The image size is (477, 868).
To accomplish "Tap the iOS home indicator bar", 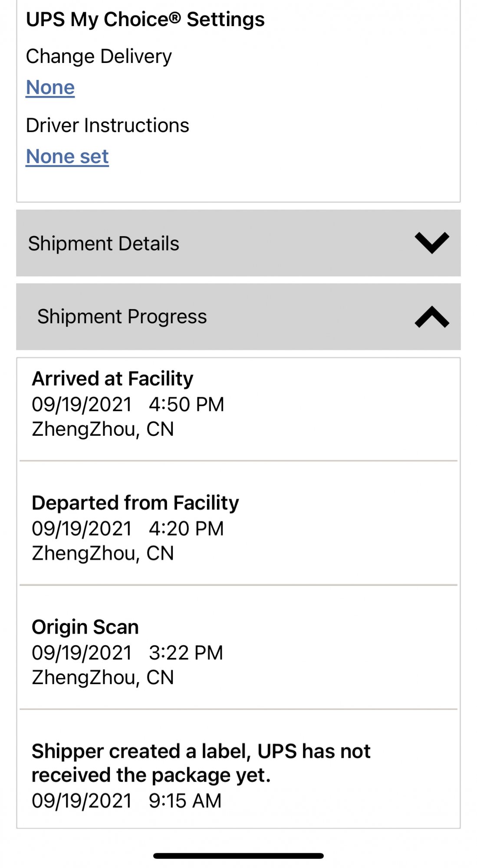I will pos(238,856).
